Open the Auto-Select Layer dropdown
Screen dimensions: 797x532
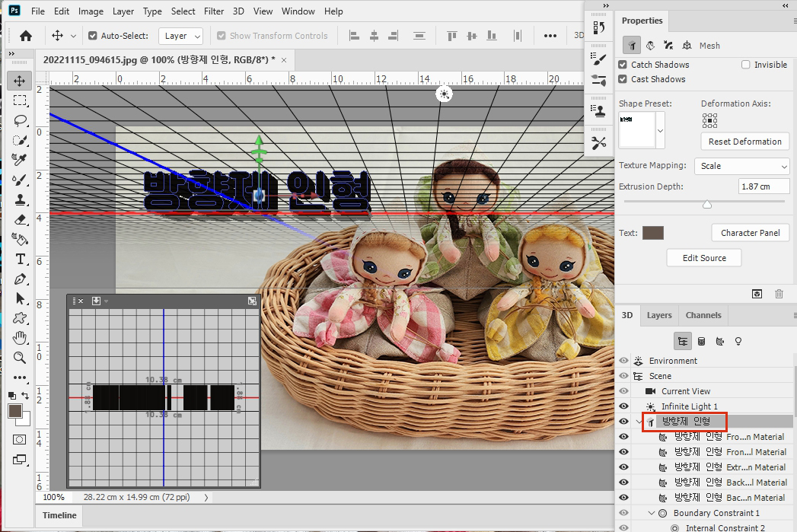pyautogui.click(x=181, y=36)
